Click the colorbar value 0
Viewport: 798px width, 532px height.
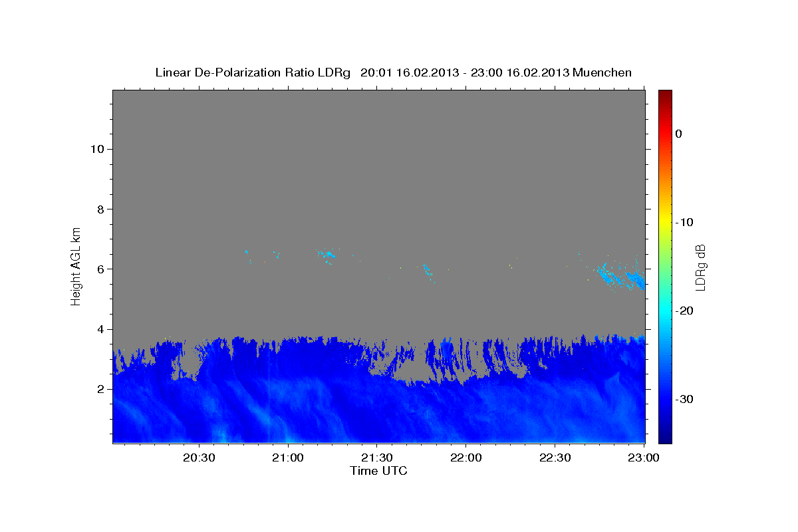pos(679,134)
